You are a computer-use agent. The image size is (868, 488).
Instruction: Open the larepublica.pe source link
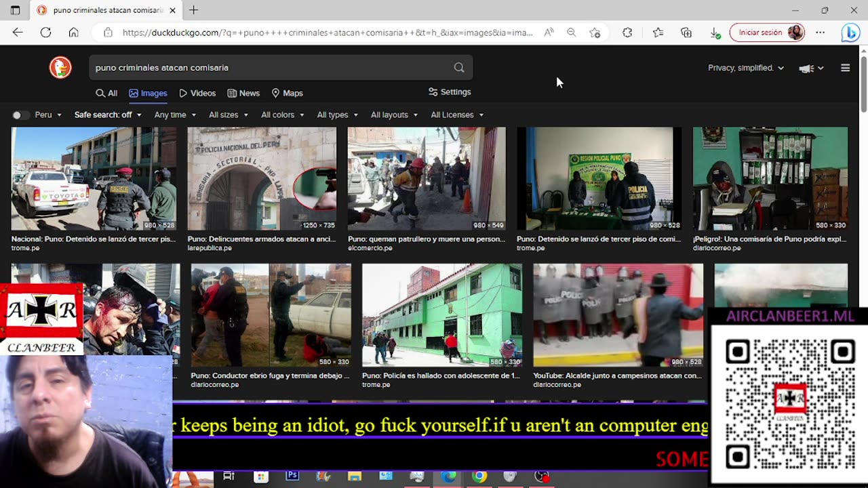[210, 248]
